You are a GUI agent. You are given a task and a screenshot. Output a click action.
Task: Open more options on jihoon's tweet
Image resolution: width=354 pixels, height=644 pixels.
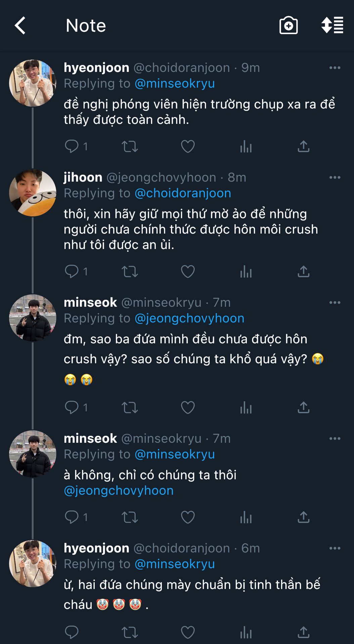(x=335, y=177)
